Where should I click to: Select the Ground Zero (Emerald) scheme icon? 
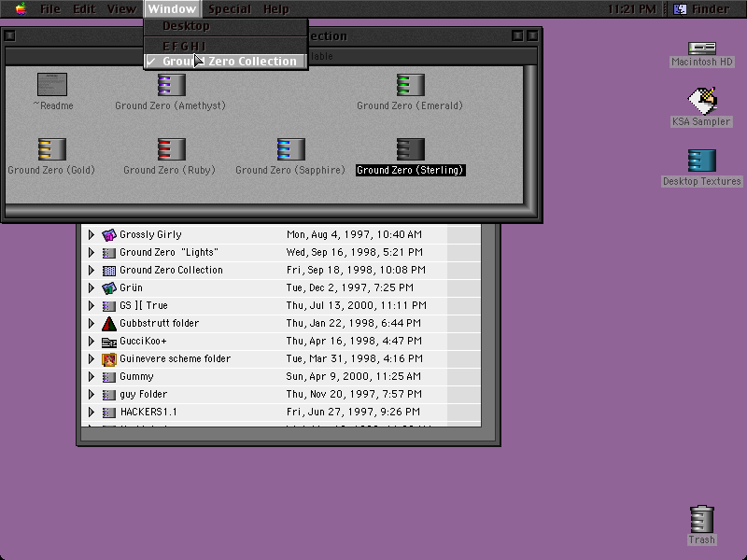[410, 85]
